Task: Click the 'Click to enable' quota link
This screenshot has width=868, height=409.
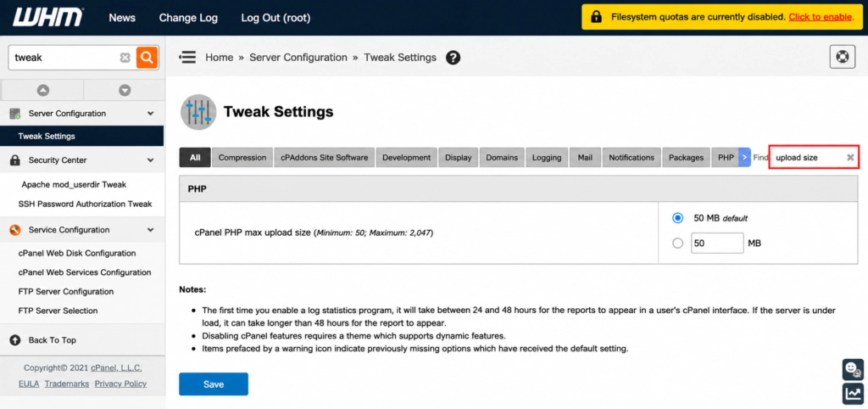Action: pos(821,17)
